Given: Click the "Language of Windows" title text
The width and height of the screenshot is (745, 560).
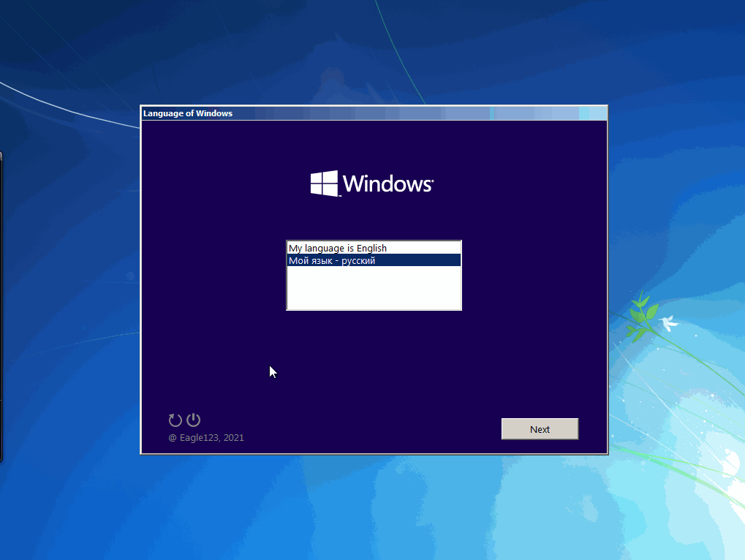Looking at the screenshot, I should (188, 113).
